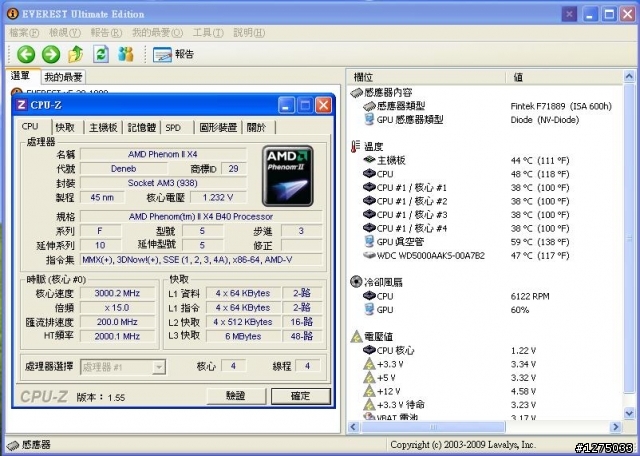Click the 48 °C (118 °F) CPU temperature
This screenshot has width=640, height=456.
click(x=540, y=174)
